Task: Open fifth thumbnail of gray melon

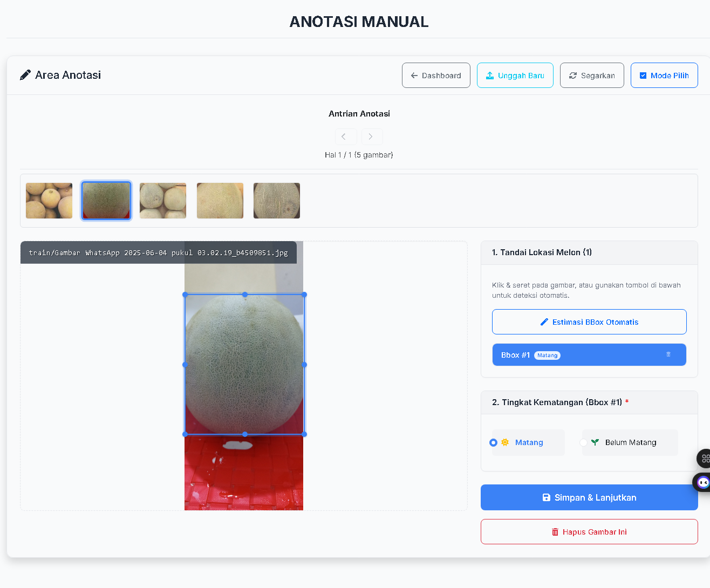Action: click(x=277, y=201)
